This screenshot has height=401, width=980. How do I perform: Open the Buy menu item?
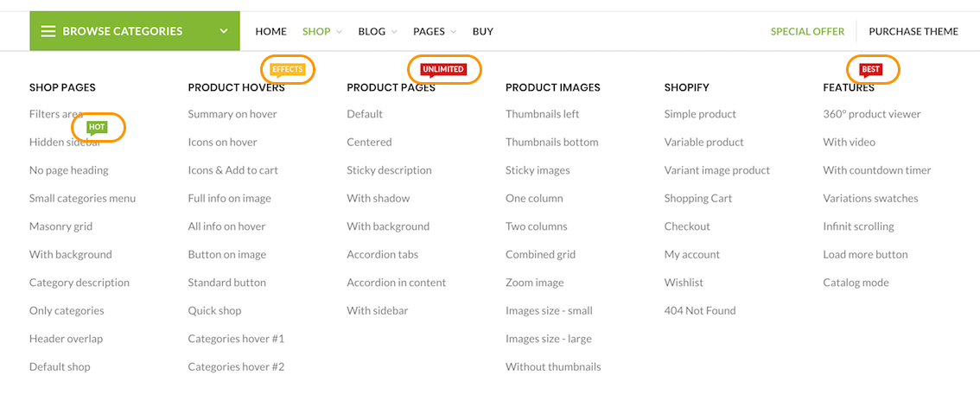click(x=483, y=31)
